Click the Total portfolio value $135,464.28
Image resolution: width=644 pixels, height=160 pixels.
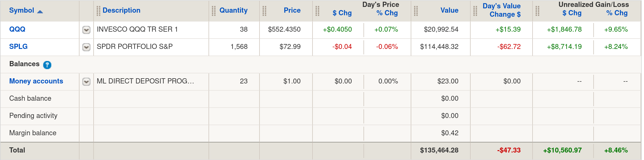tap(439, 150)
